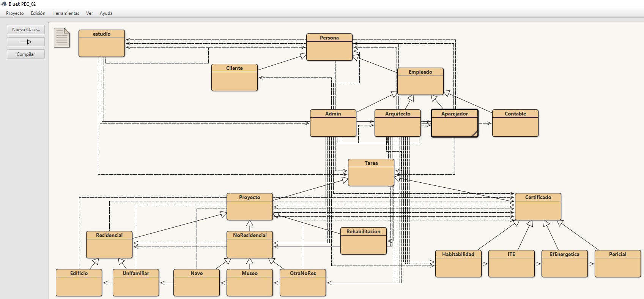Select the Tarea class box
The height and width of the screenshot is (299, 644).
(x=371, y=172)
